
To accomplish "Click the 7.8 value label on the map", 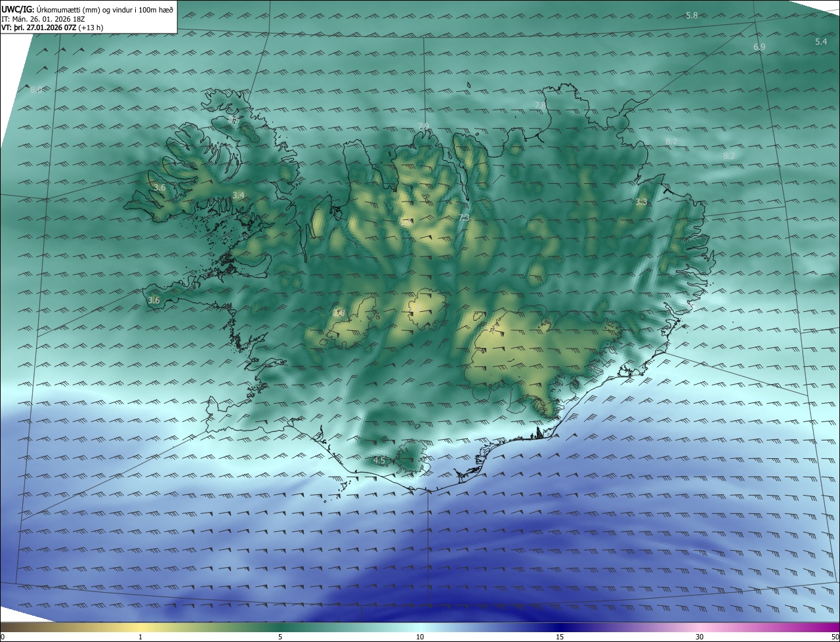I will pyautogui.click(x=541, y=105).
